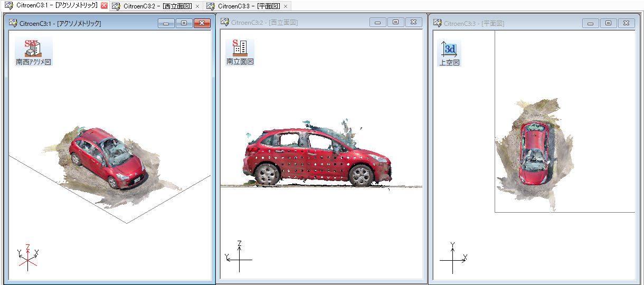The image size is (644, 285).
Task: Minimize the CitroenC3:2 西立面図 window
Action: (378, 22)
